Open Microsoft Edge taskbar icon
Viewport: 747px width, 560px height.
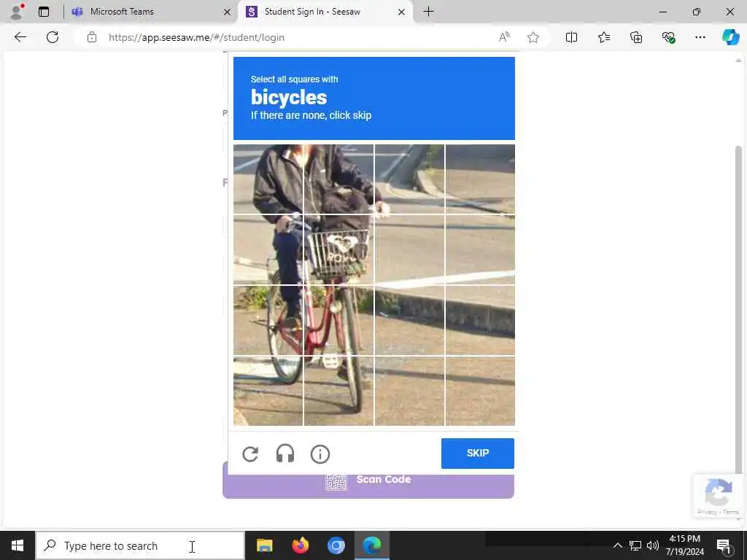pos(371,545)
